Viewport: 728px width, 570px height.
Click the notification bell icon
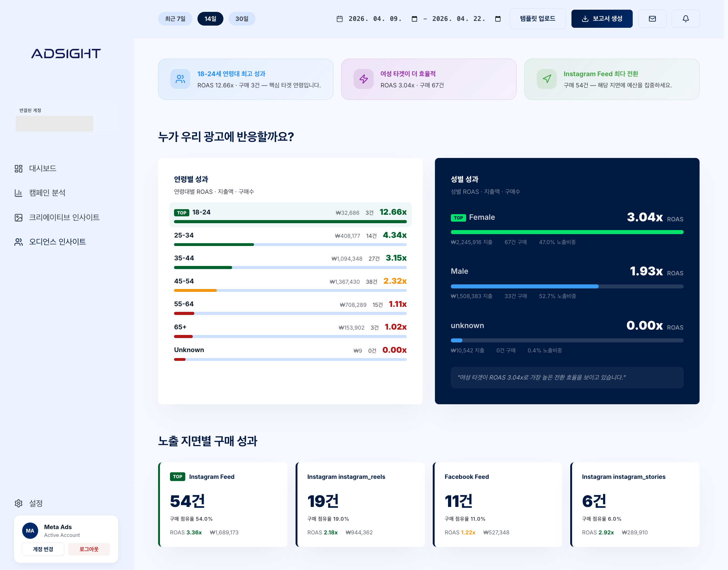click(685, 19)
